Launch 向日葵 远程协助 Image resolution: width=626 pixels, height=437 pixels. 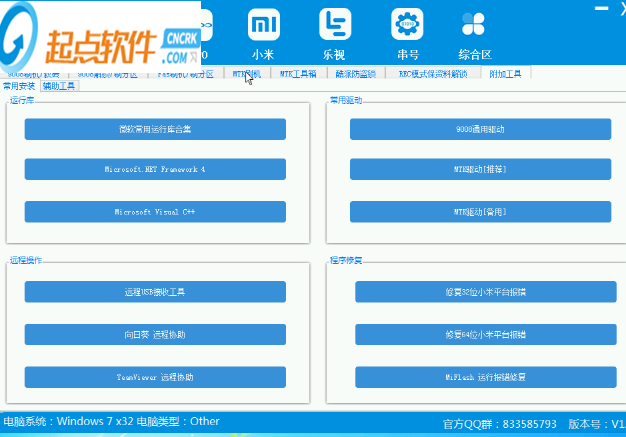[x=155, y=334]
